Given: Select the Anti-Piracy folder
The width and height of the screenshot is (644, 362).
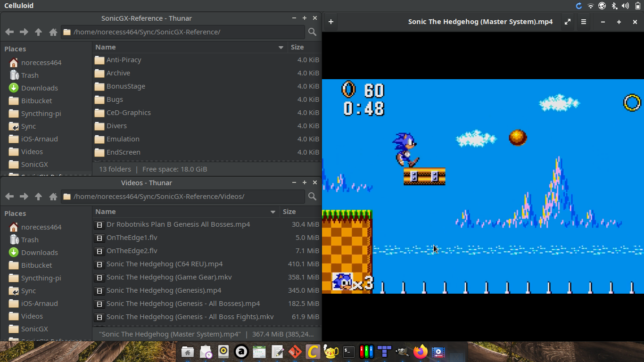Looking at the screenshot, I should (206, 60).
